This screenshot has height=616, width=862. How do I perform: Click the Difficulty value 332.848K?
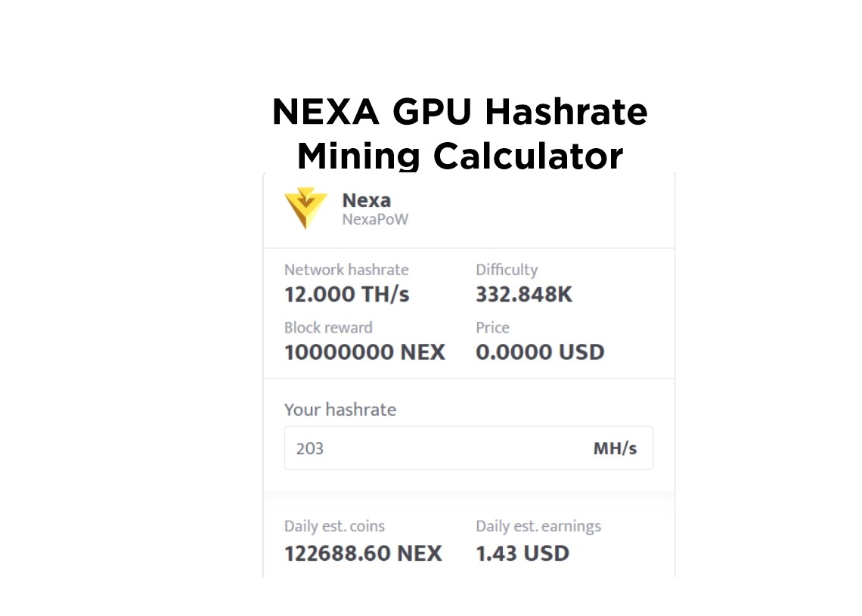(524, 295)
